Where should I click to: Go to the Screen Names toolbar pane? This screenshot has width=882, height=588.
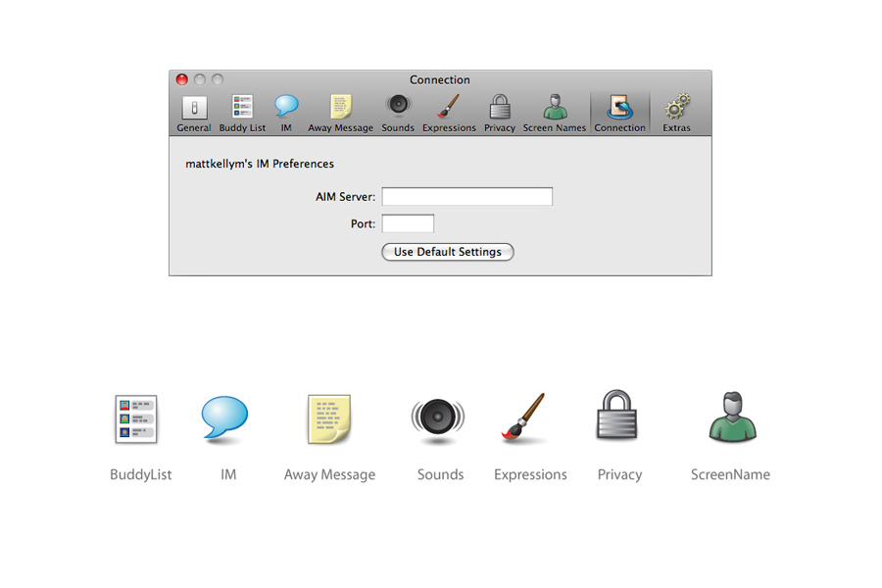(x=555, y=113)
